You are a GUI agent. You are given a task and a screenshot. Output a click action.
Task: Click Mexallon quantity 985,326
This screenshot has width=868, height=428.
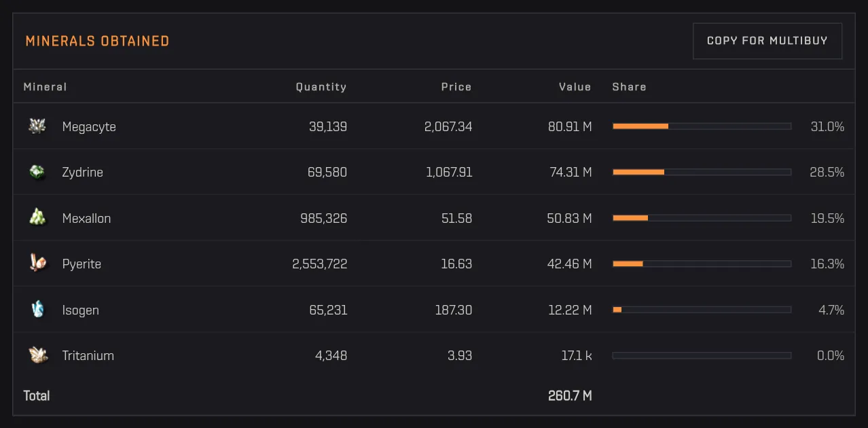coord(324,218)
